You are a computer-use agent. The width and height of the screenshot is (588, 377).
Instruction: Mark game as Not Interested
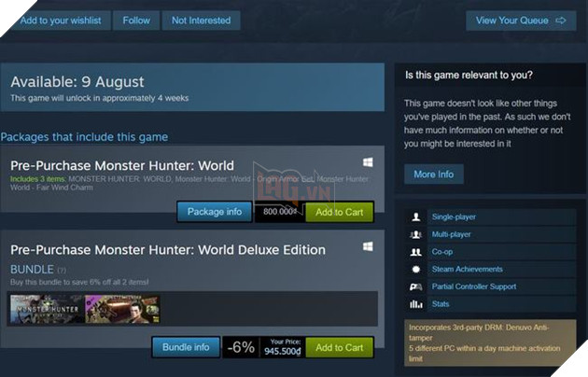point(201,21)
